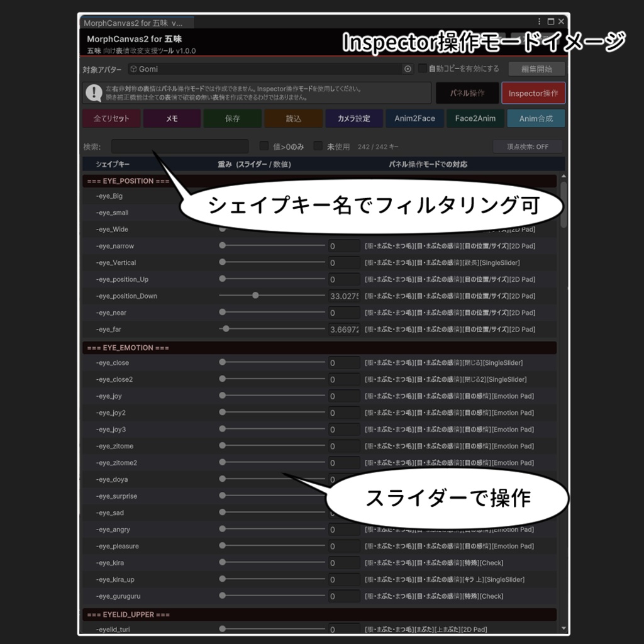The image size is (644, 644).
Task: Collapse the EYELID_UPPER section header
Action: tap(319, 615)
